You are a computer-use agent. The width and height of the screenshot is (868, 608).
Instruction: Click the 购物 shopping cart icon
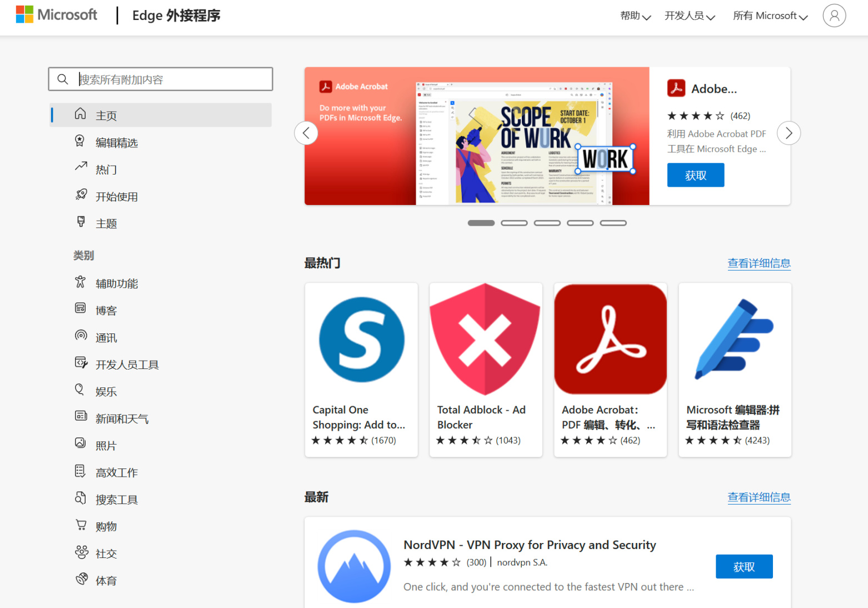(x=81, y=525)
